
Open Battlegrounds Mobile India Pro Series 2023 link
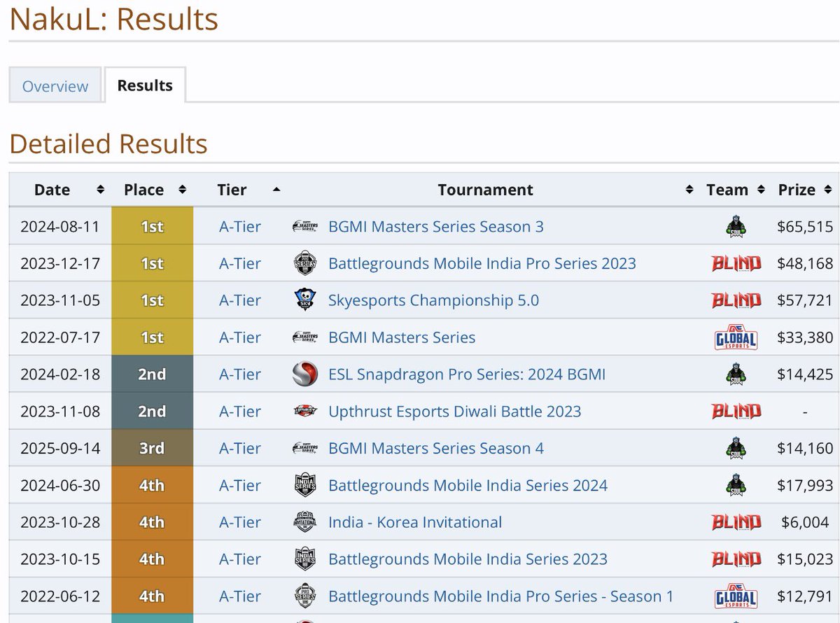(x=482, y=264)
